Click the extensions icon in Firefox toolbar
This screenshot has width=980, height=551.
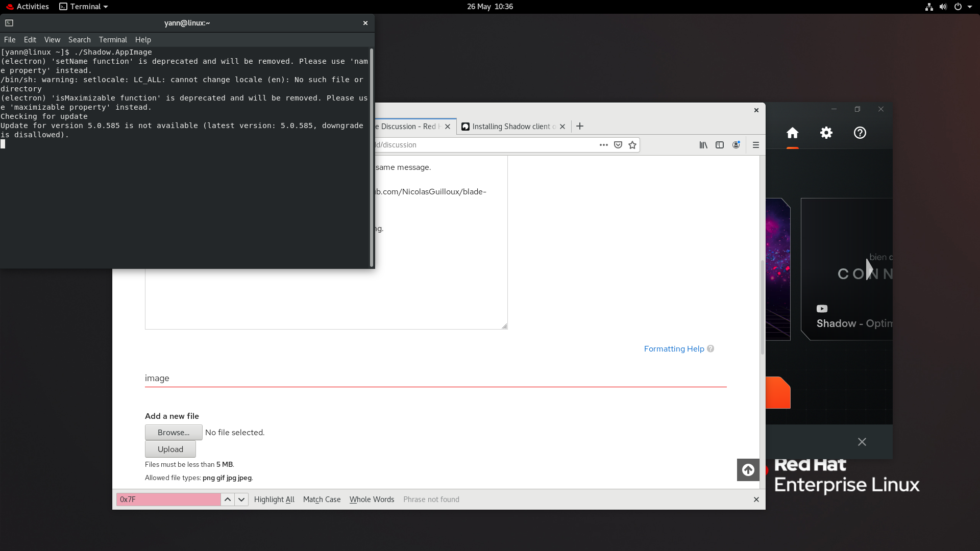coord(720,145)
